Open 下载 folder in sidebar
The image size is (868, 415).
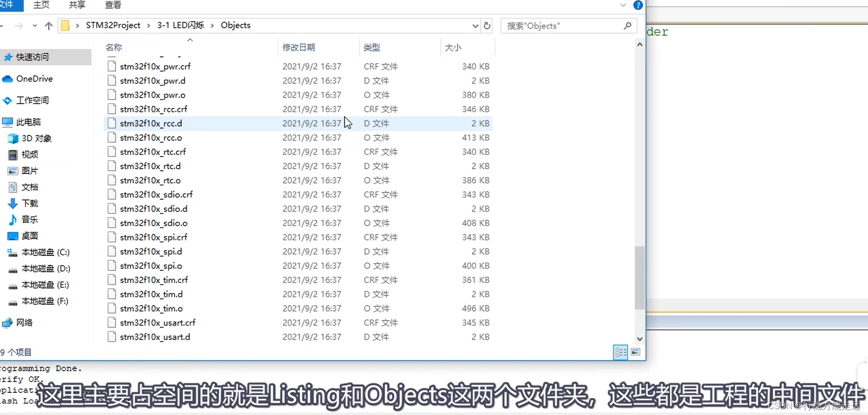tap(30, 203)
